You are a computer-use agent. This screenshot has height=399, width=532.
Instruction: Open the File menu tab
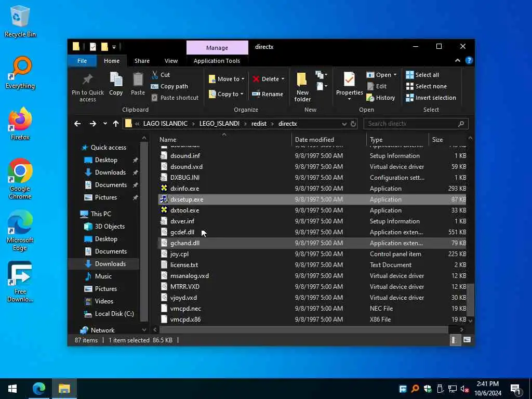pos(82,61)
